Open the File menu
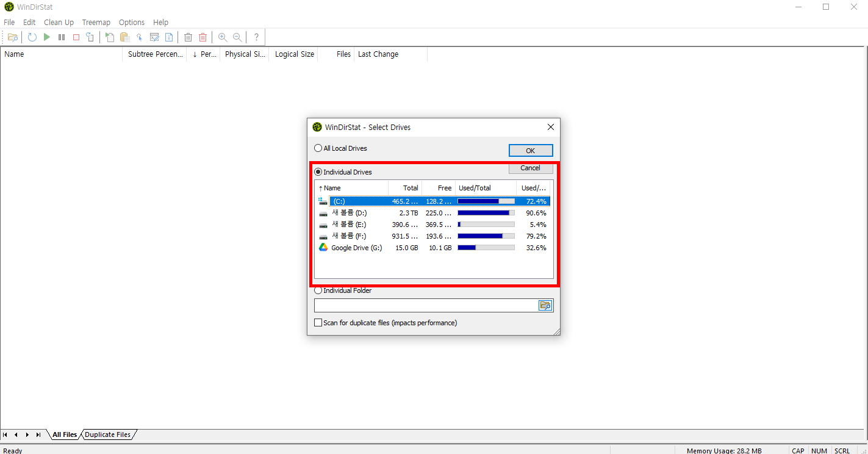868x454 pixels. click(x=9, y=22)
